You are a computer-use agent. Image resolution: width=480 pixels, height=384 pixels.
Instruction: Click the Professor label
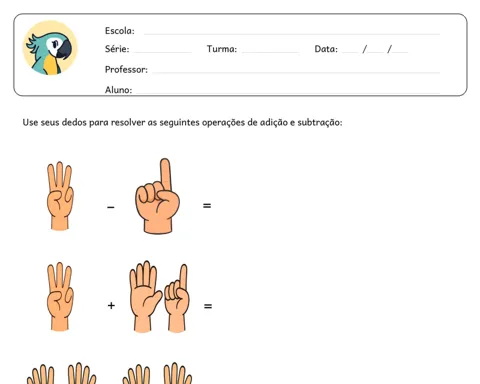(126, 70)
